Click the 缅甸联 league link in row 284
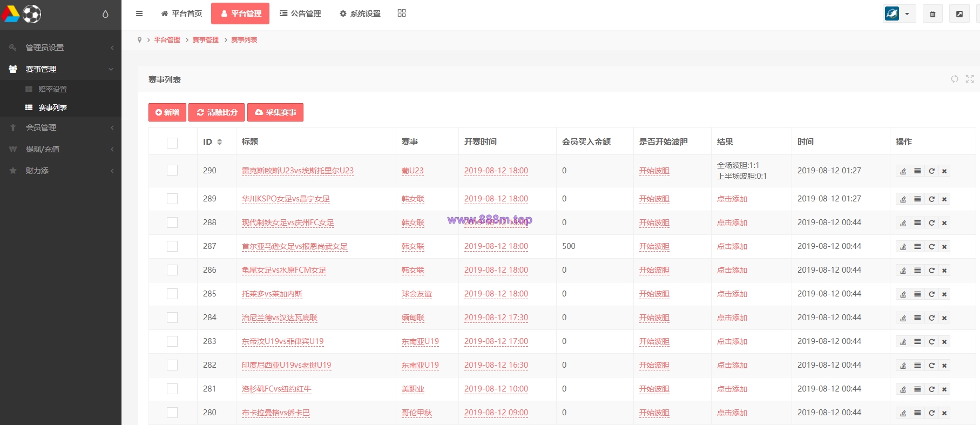 tap(413, 318)
